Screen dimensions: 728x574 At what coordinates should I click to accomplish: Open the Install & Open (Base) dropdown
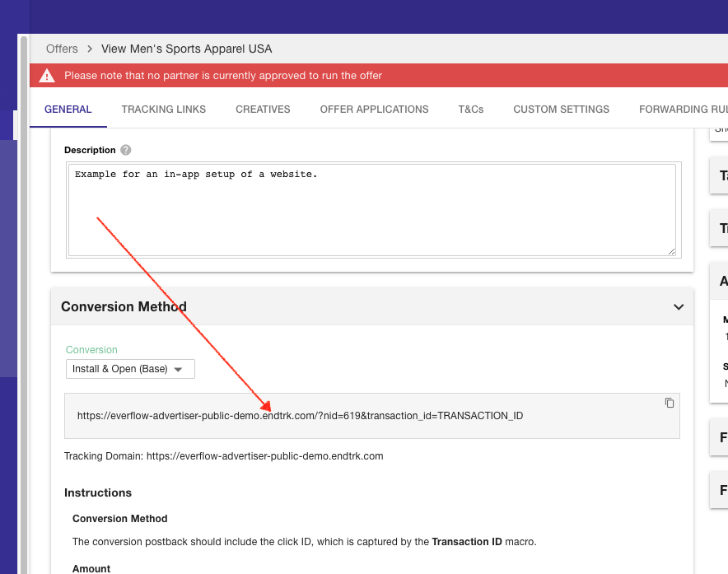point(130,369)
